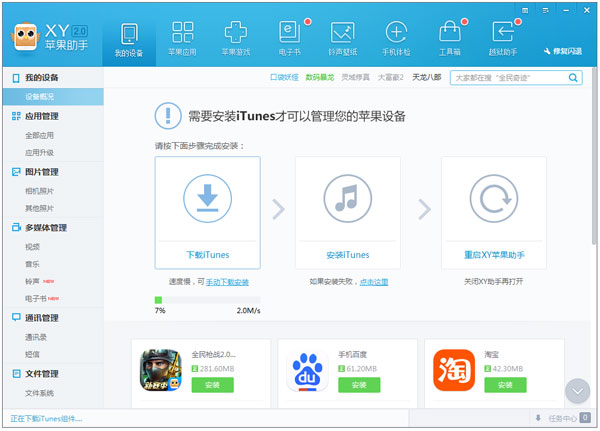Screen dimensions: 600x431
Task: Open 相机照片 in sidebar
Action: click(x=40, y=191)
